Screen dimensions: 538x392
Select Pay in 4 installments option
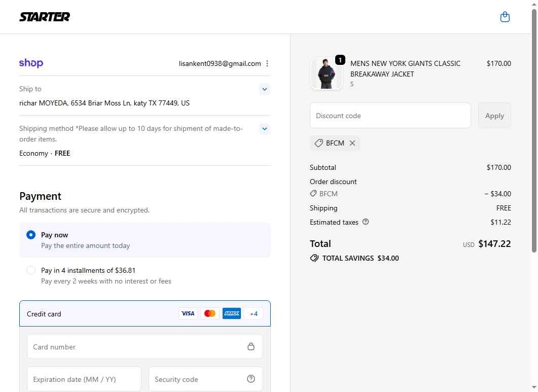[x=145, y=276]
